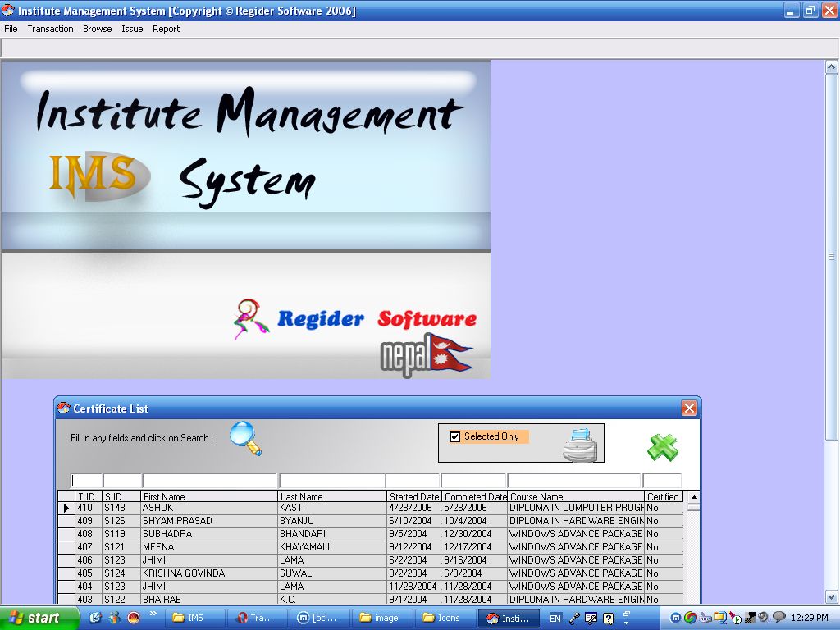Click the First Name search filter field

click(209, 481)
